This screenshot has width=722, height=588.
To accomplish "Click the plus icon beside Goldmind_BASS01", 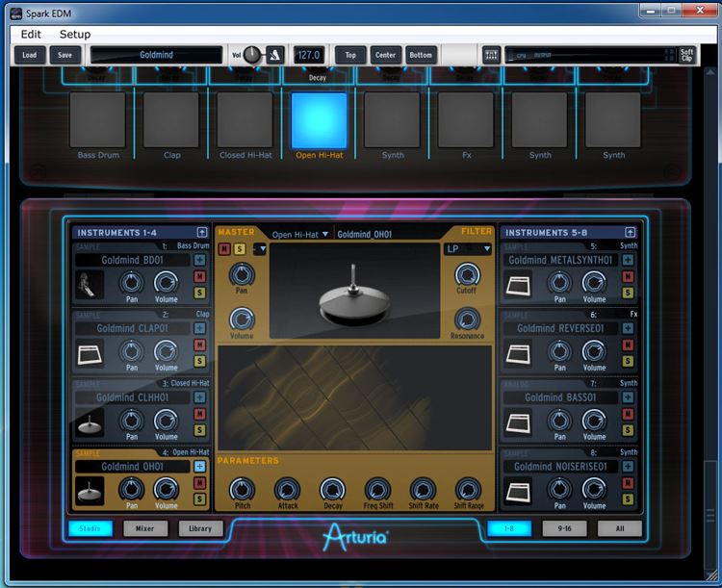I will point(628,397).
